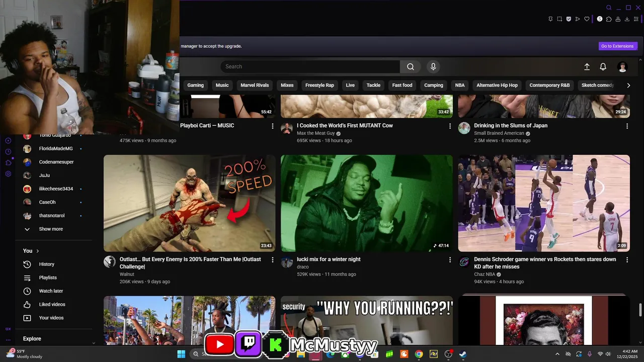The width and height of the screenshot is (644, 362).
Task: Click the heart bookmark icon in toolbar
Action: tap(587, 19)
